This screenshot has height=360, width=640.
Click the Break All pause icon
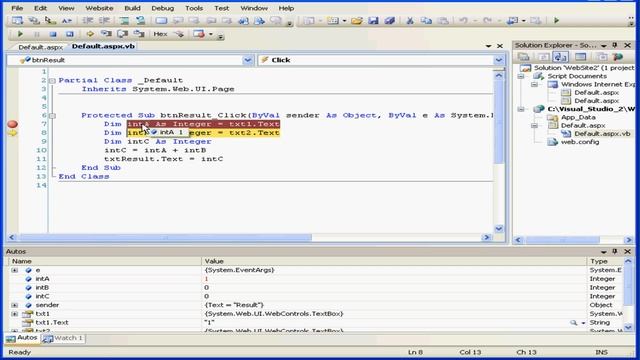click(x=36, y=34)
